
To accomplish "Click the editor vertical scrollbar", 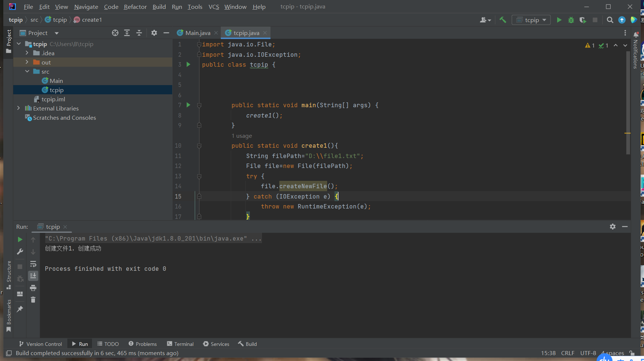I will (x=628, y=103).
